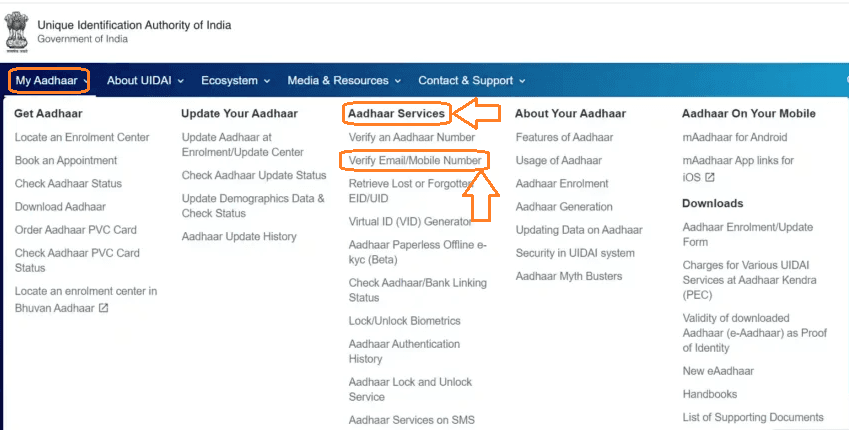
Task: Select Security in UIDAI system
Action: pyautogui.click(x=575, y=253)
